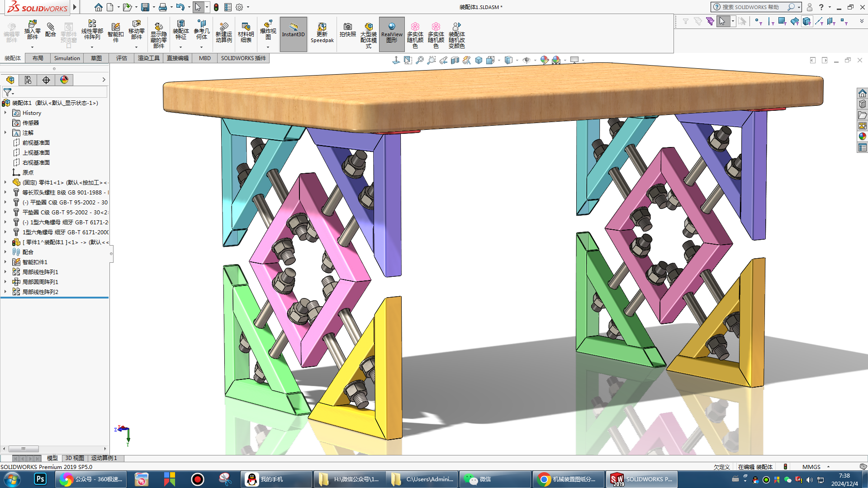Toggle the filter planes selection filter
This screenshot has height=488, width=868.
(831, 21)
